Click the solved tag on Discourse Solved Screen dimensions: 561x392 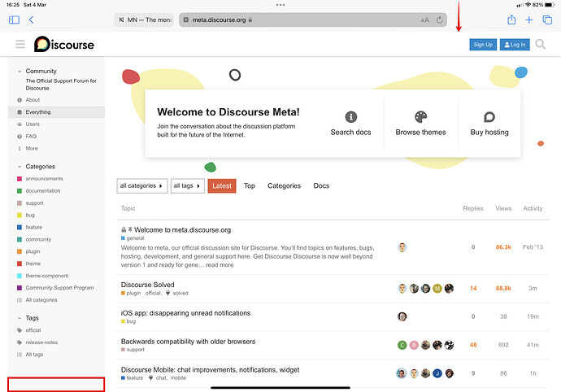(x=180, y=293)
